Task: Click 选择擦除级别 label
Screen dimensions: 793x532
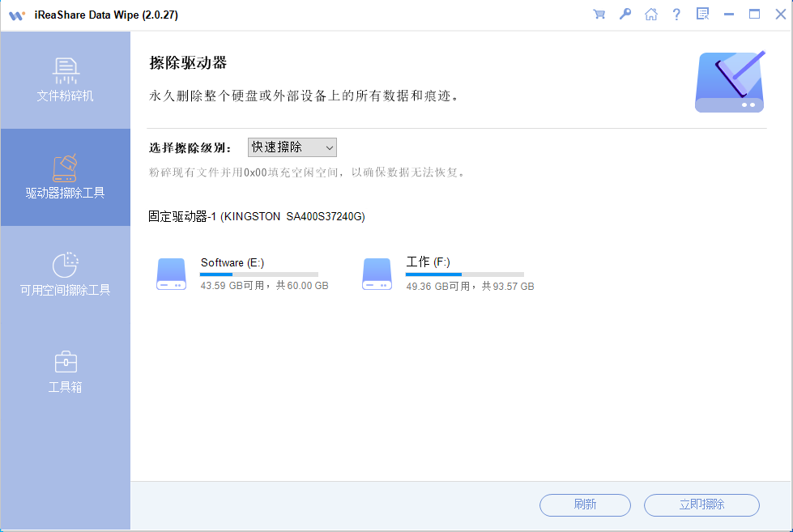Action: click(190, 147)
